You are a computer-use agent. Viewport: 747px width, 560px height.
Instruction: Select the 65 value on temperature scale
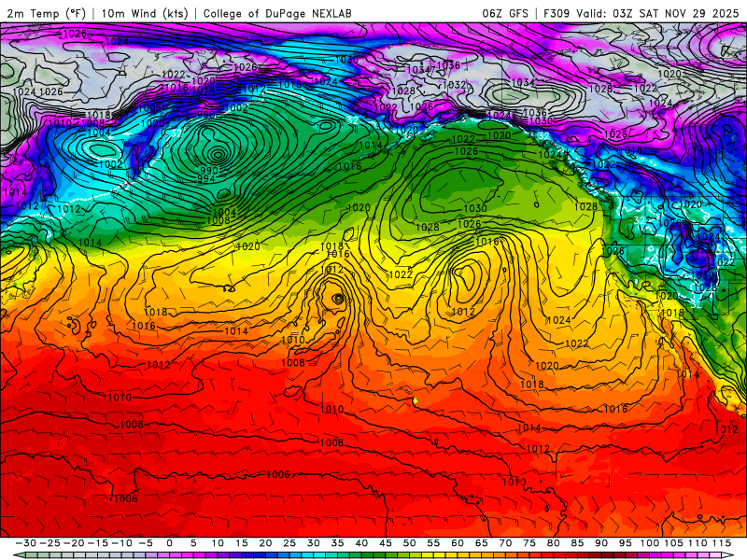coord(481,543)
